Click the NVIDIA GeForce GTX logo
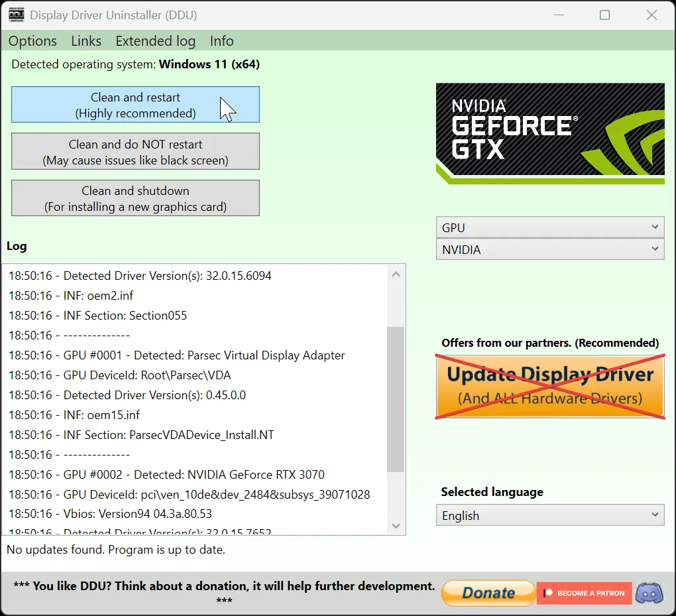 550,133
